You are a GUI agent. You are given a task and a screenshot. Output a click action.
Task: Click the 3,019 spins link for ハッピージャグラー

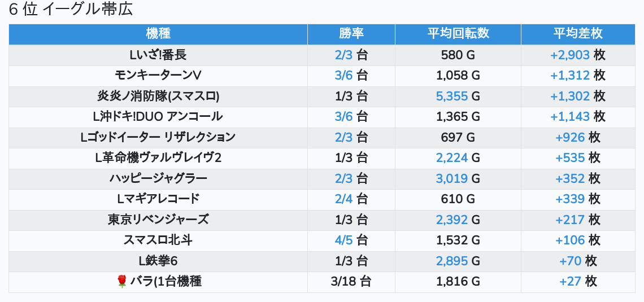452,178
